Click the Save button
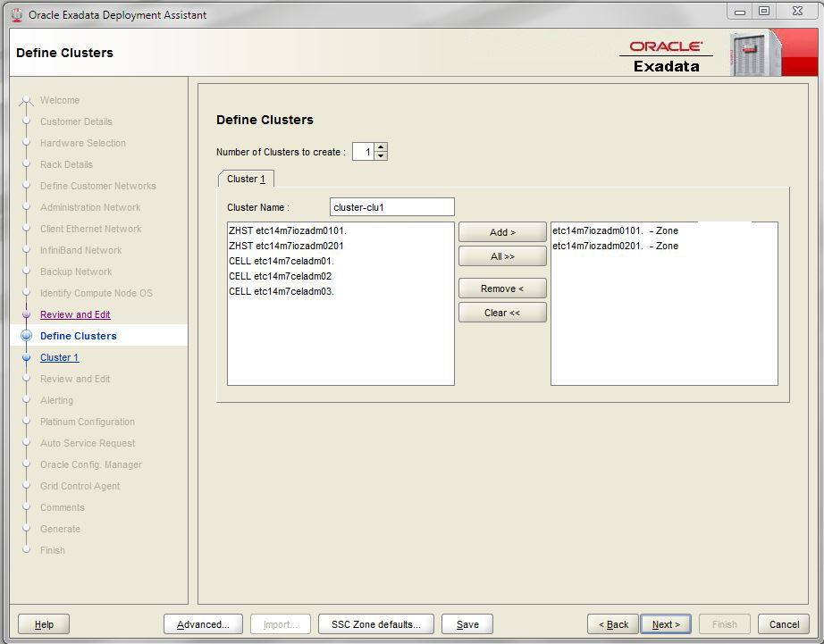The width and height of the screenshot is (824, 644). click(467, 624)
